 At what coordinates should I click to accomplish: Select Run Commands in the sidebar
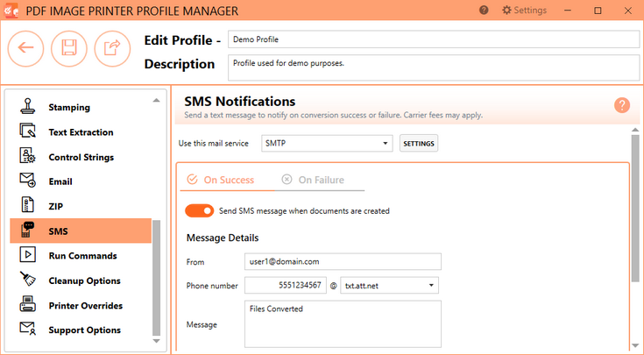[x=81, y=256]
